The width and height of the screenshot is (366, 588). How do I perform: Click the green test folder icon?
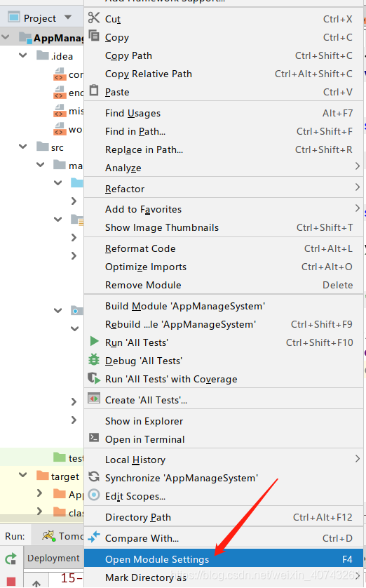click(60, 457)
